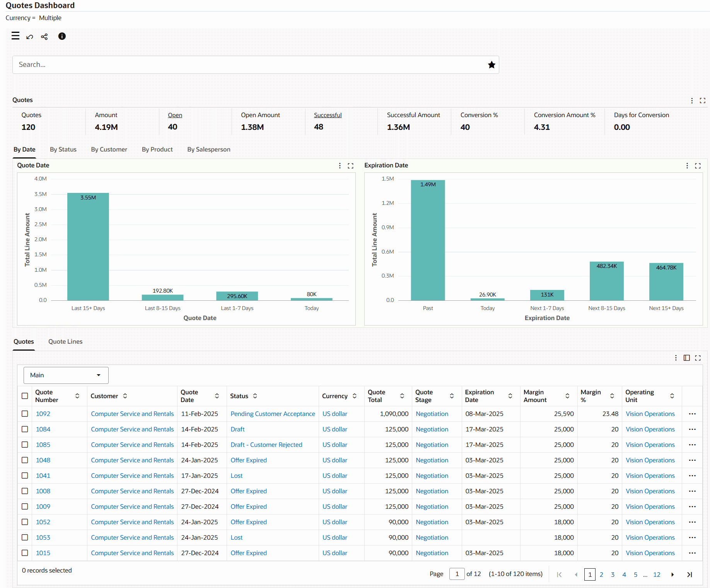Switch to the By Product tab

coord(157,150)
